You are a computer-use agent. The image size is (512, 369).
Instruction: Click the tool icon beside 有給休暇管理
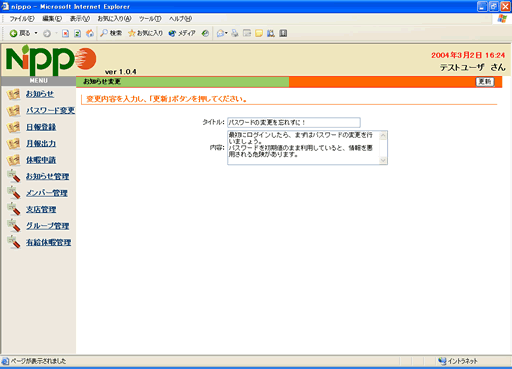click(x=14, y=242)
